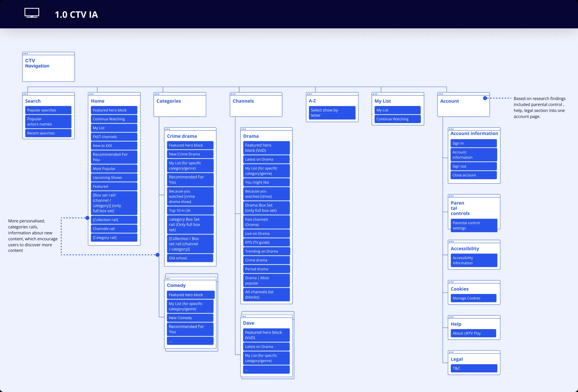Click Continue Watching under My List section
The height and width of the screenshot is (392, 578).
[x=398, y=119]
